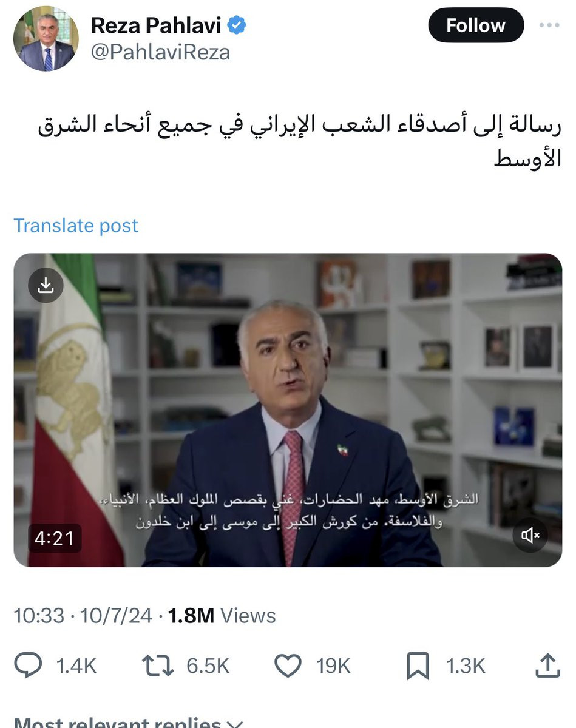Expand the Most relevant replies dropdown
The height and width of the screenshot is (728, 576).
click(x=128, y=722)
